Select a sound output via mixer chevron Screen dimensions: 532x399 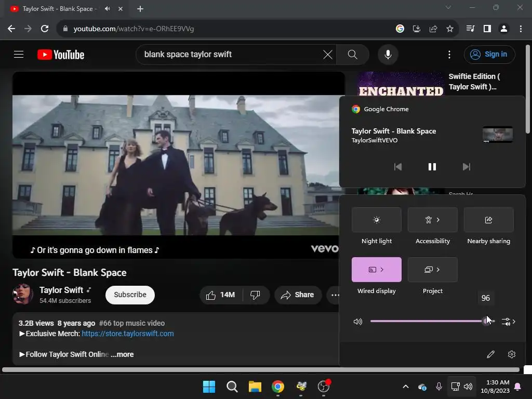click(x=508, y=321)
